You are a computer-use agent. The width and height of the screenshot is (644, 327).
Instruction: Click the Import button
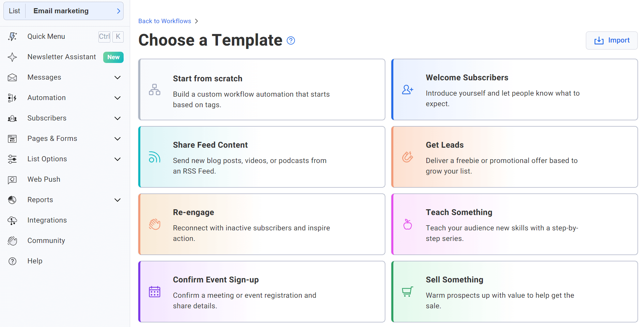(611, 40)
